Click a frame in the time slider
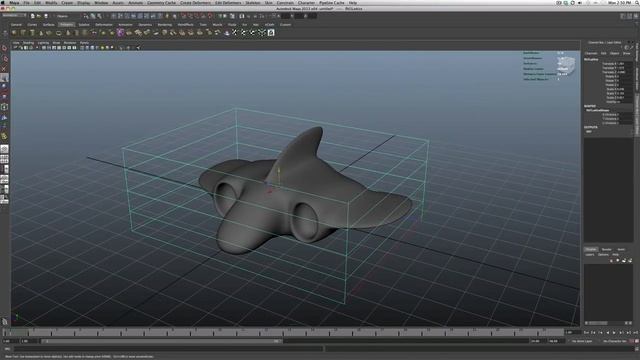The image size is (640, 360). click(284, 333)
